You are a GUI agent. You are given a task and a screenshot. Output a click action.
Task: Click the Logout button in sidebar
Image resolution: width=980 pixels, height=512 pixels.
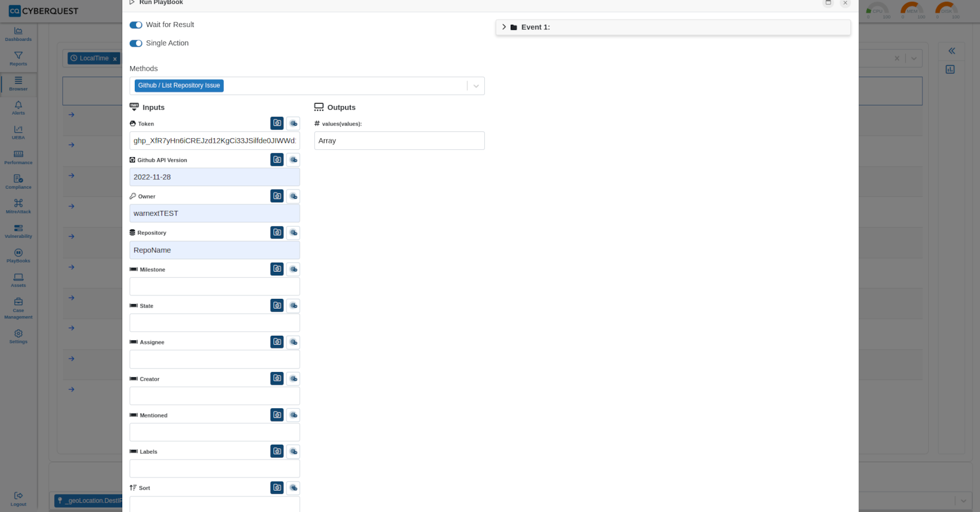coord(18,499)
